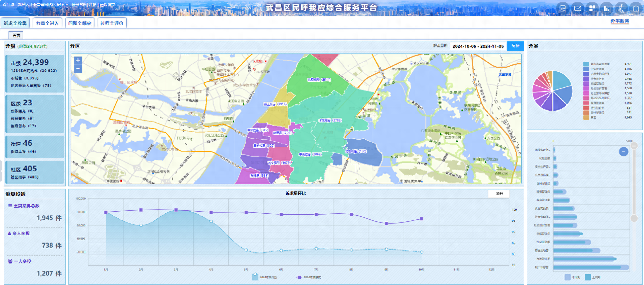Click the 城市市容 bar in bar chart
This screenshot has width=644, height=285.
coord(591,267)
